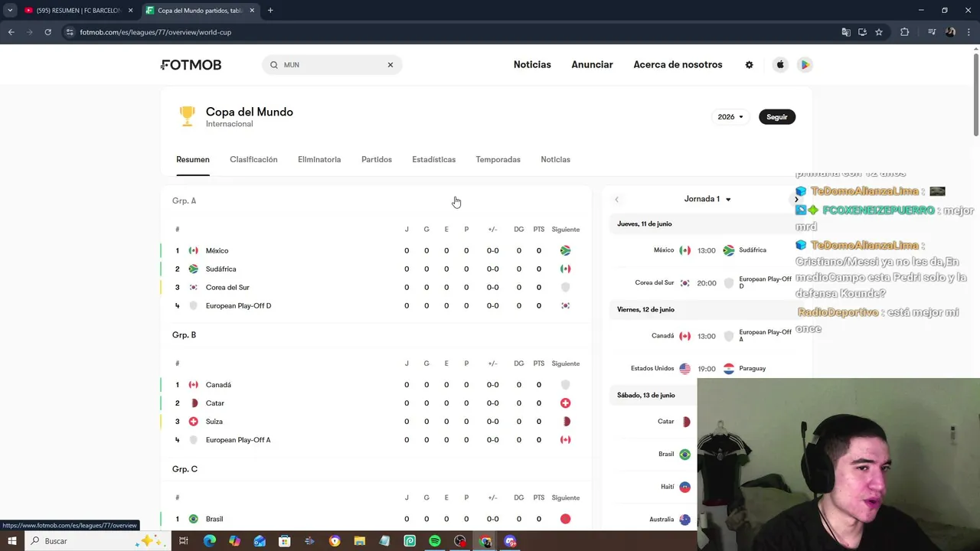Click European Play-Off A team row
This screenshot has height=551, width=980.
click(x=376, y=440)
